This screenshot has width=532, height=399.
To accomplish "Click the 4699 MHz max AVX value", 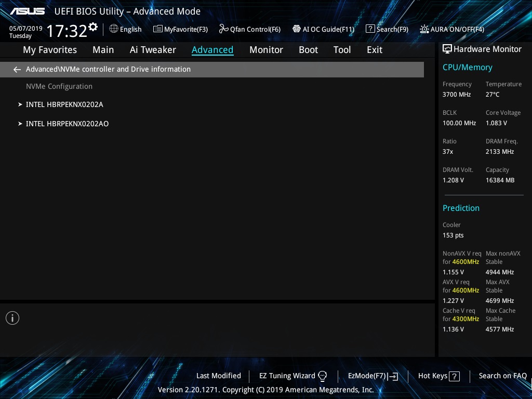I will click(499, 301).
